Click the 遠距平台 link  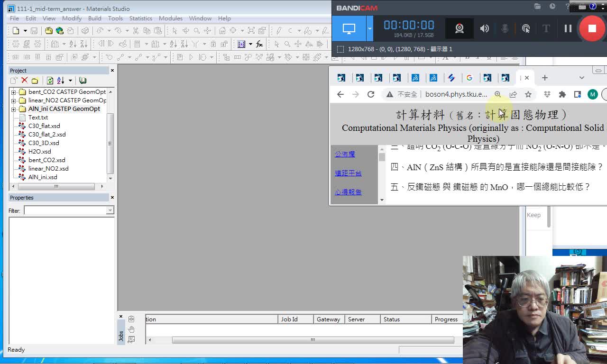tap(348, 173)
